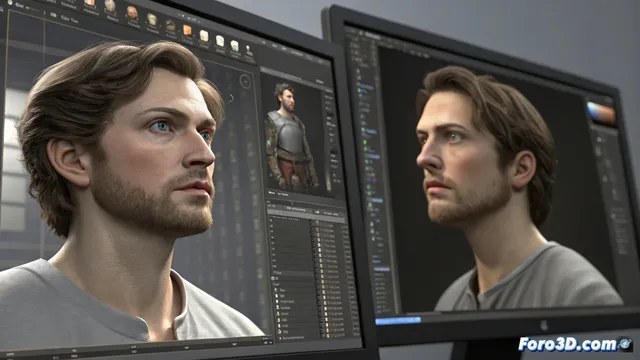
Task: Click the armored warrior character preview
Action: [x=291, y=139]
